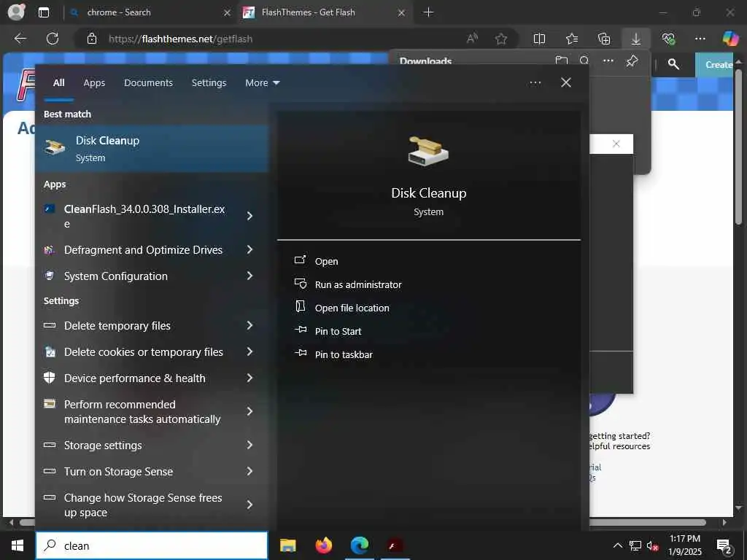Expand Change how Storage Sense frees chevron
747x560 pixels.
[x=249, y=505]
